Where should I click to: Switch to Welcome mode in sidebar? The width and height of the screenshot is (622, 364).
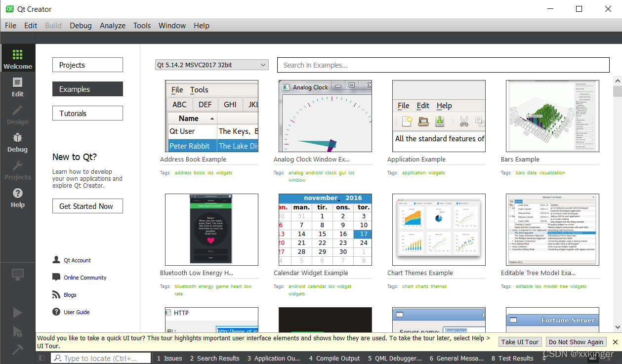click(x=18, y=58)
